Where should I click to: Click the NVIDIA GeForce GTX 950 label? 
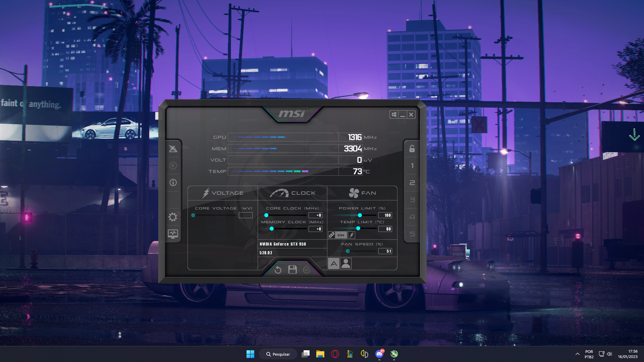pos(283,244)
